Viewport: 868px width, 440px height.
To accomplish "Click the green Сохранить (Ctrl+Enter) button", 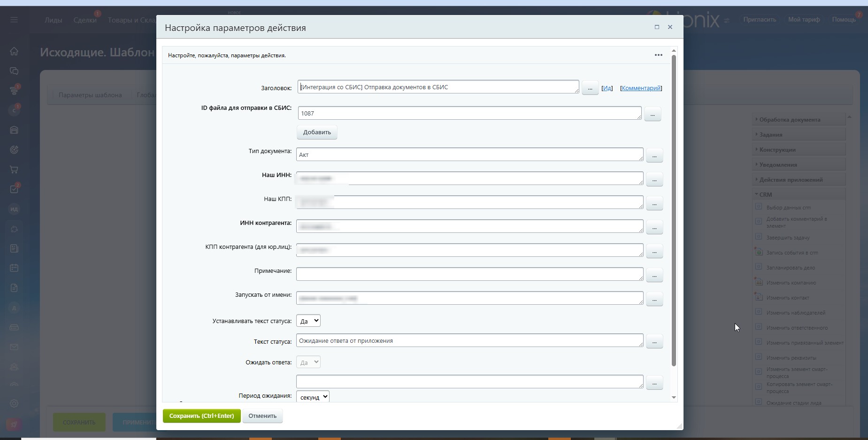I will [x=201, y=416].
